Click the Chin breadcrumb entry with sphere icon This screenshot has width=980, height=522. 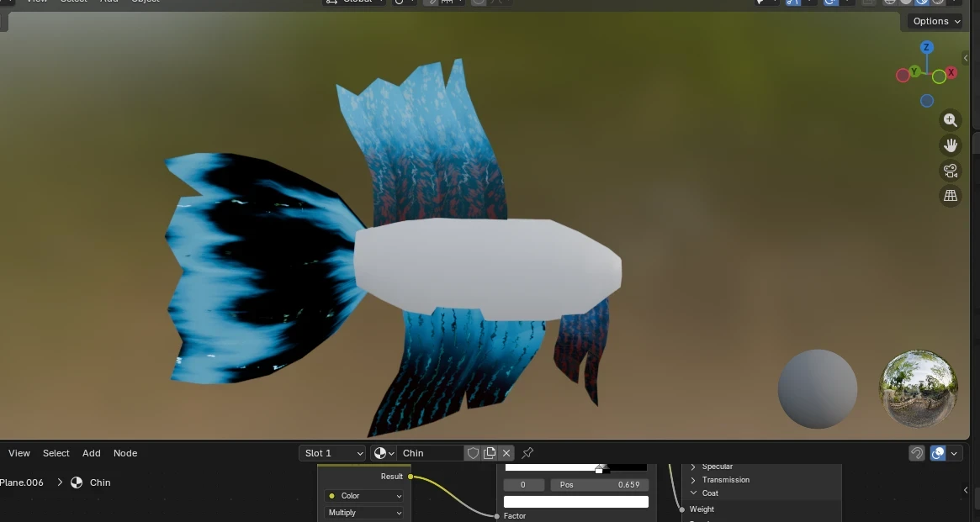91,482
